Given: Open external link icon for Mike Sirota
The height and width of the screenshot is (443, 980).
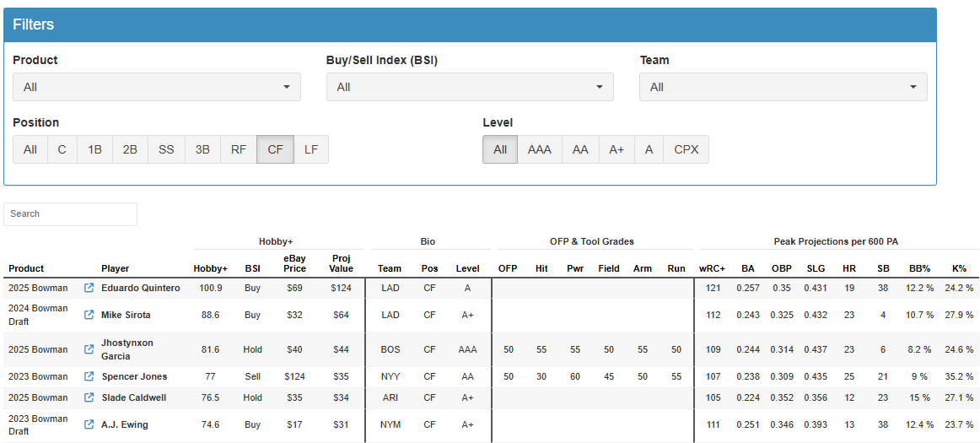Looking at the screenshot, I should (89, 315).
